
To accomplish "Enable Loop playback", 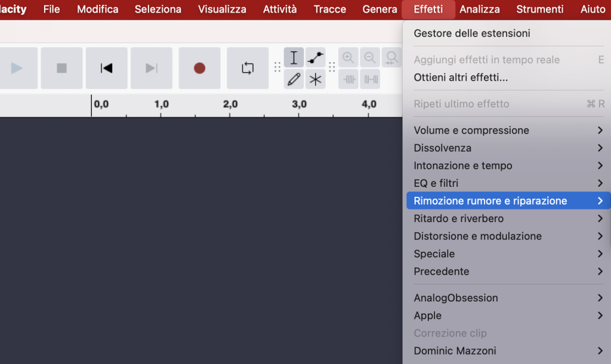I will pos(248,67).
